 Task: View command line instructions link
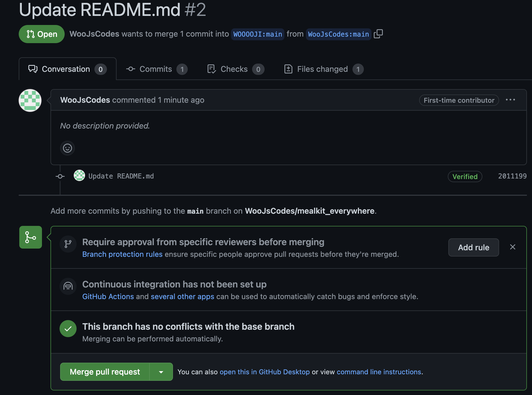379,372
